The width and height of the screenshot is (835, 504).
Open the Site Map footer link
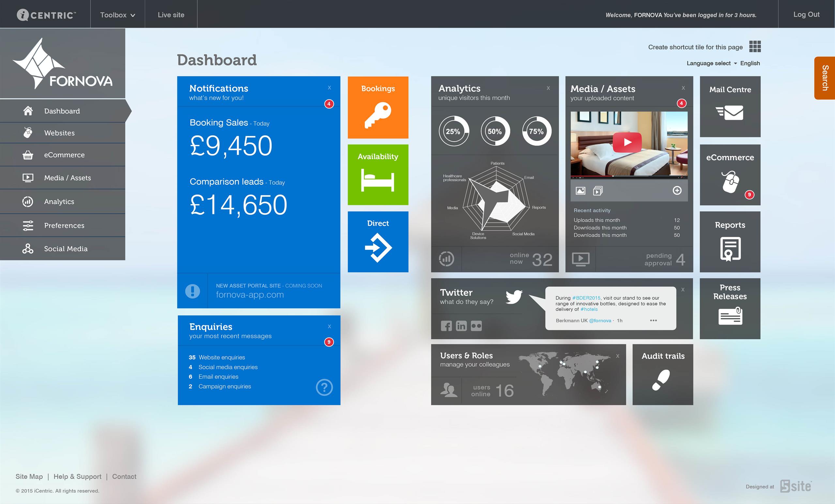(29, 477)
